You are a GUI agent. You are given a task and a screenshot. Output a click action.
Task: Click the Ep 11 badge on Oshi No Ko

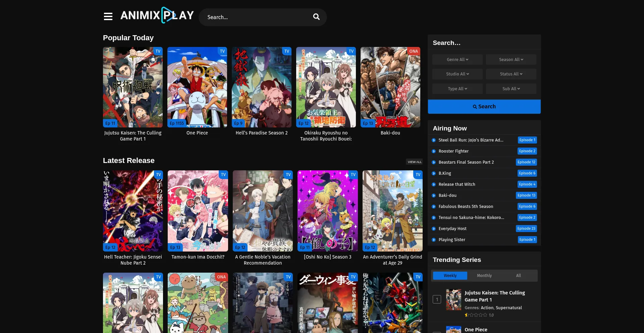tap(305, 247)
